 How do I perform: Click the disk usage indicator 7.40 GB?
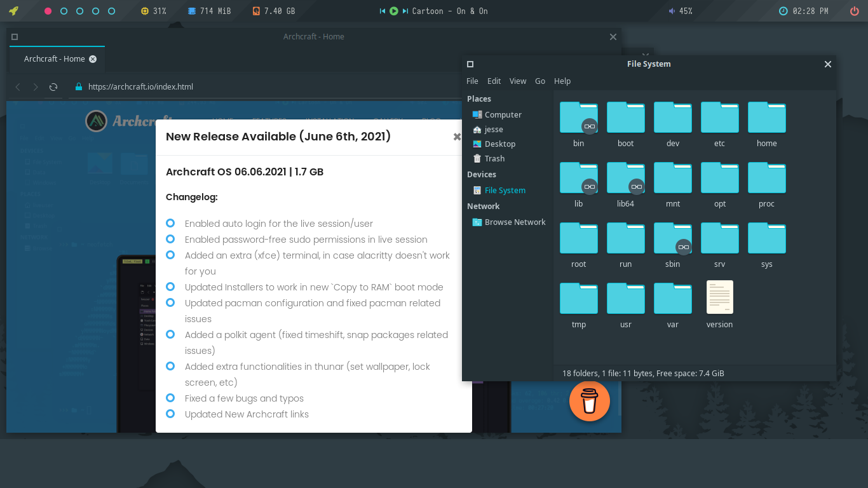pyautogui.click(x=274, y=11)
